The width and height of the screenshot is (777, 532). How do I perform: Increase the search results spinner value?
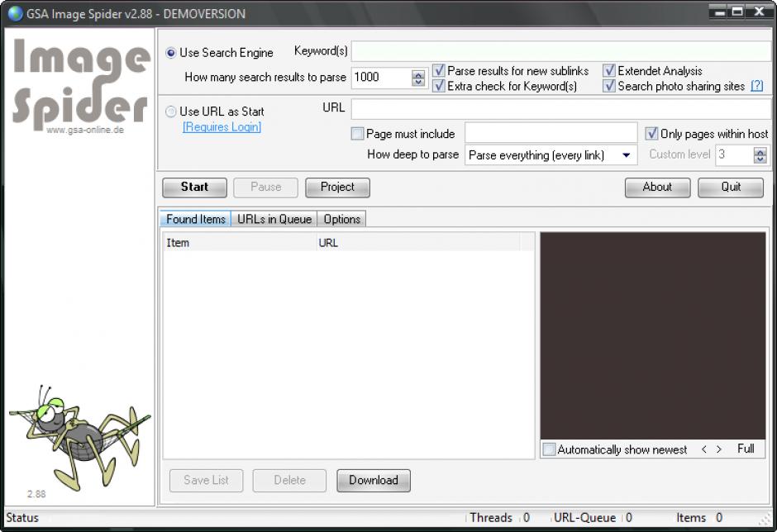(418, 74)
